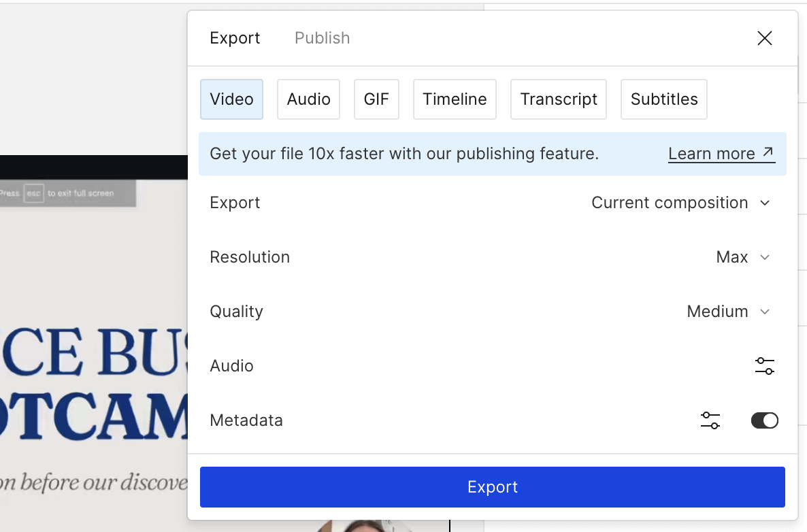
Task: Click the external link arrow next to Learn more
Action: [770, 152]
